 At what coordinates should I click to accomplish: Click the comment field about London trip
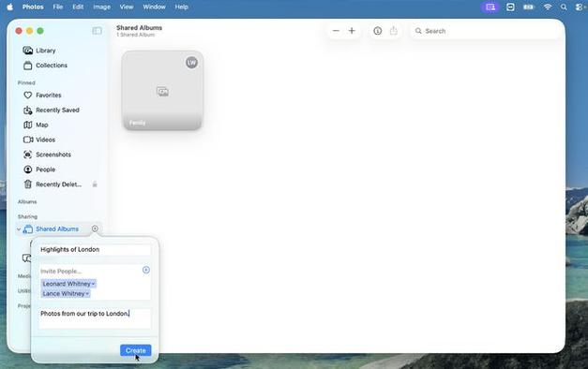[x=95, y=318]
